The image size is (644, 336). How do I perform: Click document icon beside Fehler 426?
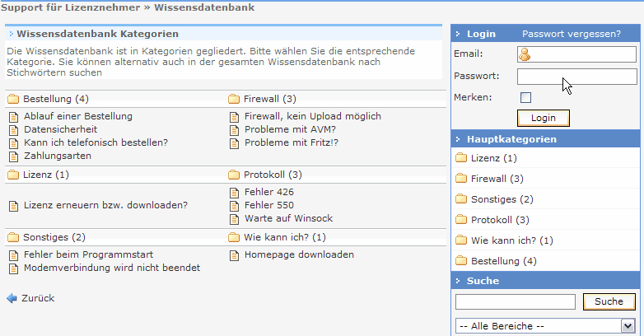234,192
